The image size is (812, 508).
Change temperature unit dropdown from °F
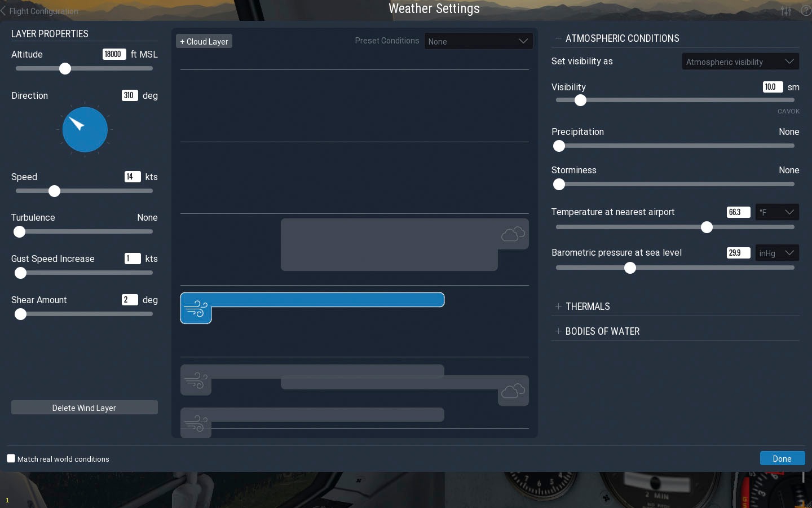point(776,212)
